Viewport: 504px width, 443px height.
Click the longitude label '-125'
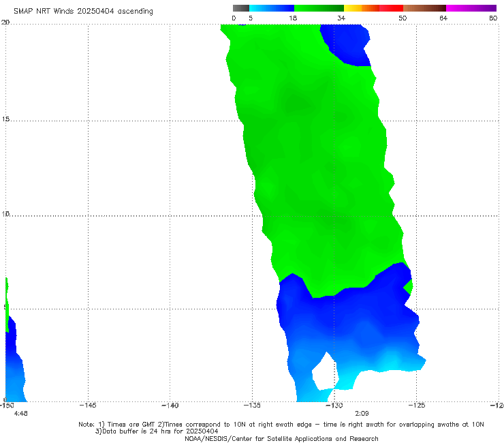[417, 406]
